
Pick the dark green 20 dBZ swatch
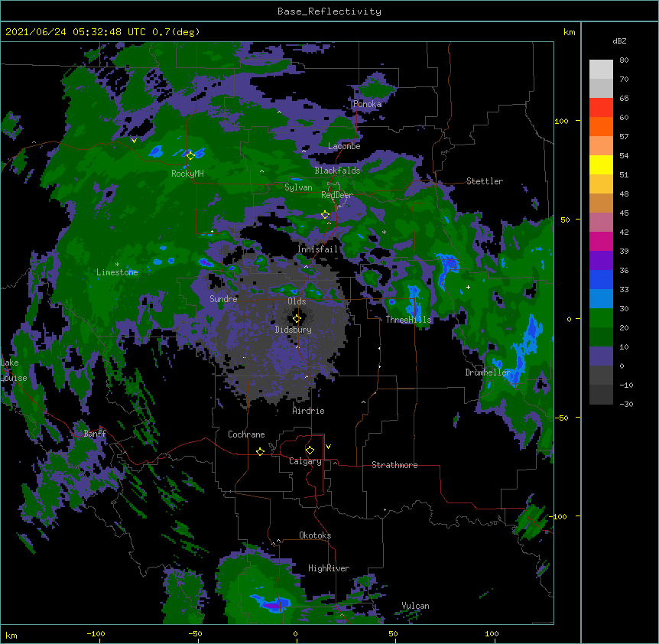click(601, 337)
